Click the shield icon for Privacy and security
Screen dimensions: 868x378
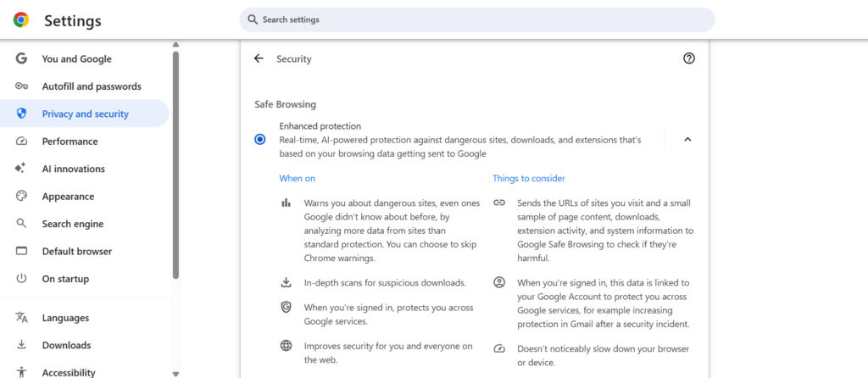tap(21, 114)
